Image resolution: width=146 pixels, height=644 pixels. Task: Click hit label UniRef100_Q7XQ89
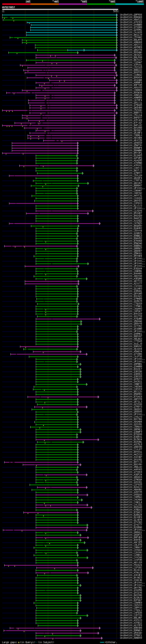[131, 27]
